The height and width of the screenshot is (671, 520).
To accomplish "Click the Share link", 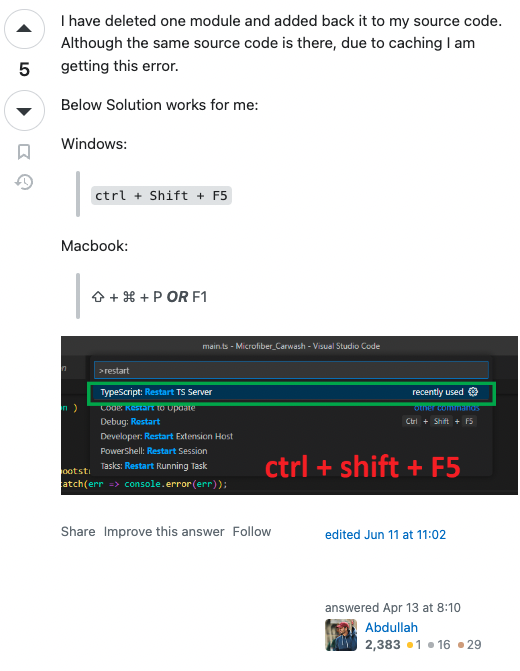I will 78,531.
